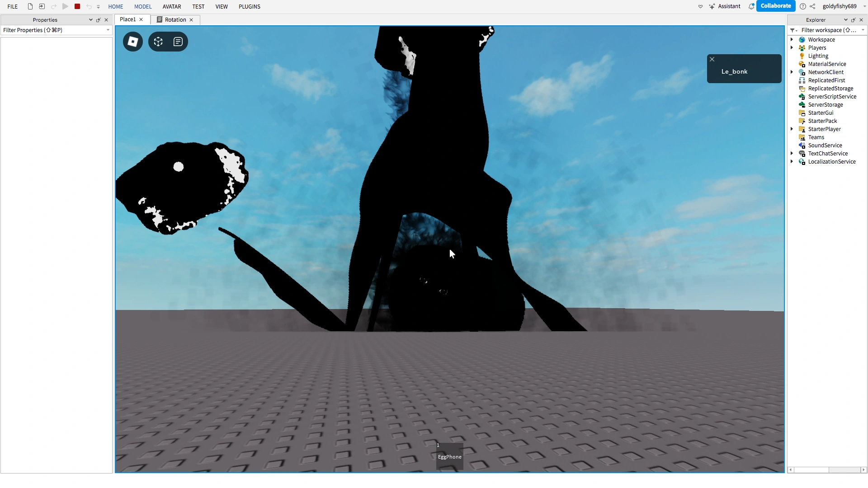The width and height of the screenshot is (868, 488).
Task: Click the Assistant sparkle button
Action: [725, 6]
